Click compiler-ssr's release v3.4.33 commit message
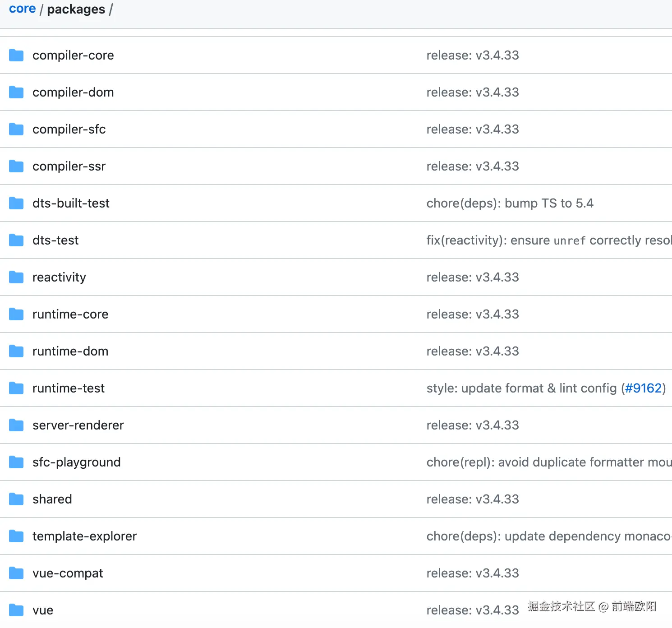Screen dimensions: 672x628 coord(473,166)
